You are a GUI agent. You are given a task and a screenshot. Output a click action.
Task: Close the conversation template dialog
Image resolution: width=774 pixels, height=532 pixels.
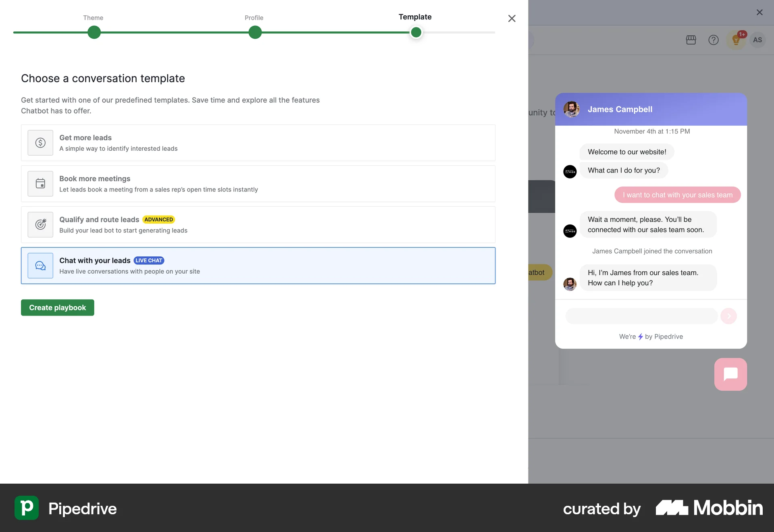point(512,19)
